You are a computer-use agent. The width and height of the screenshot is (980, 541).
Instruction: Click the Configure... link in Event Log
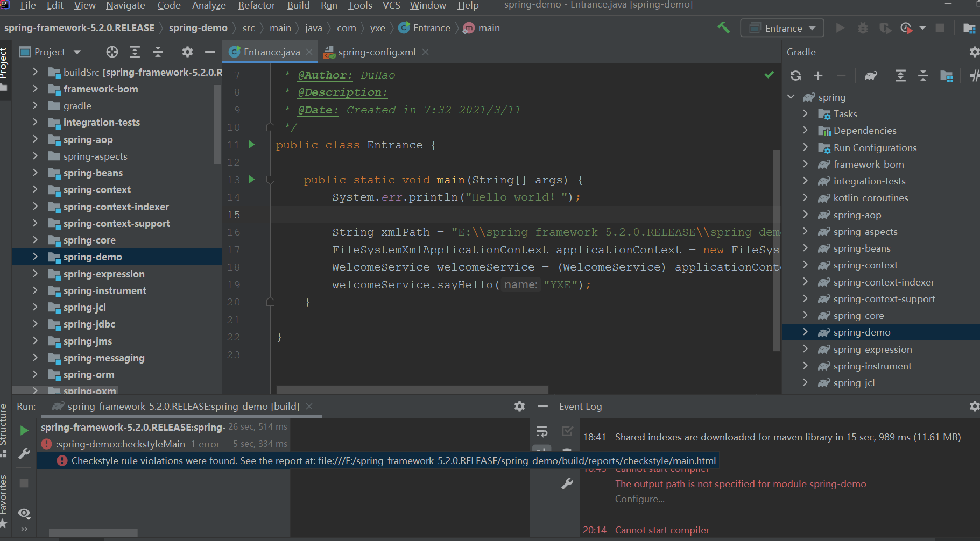640,499
